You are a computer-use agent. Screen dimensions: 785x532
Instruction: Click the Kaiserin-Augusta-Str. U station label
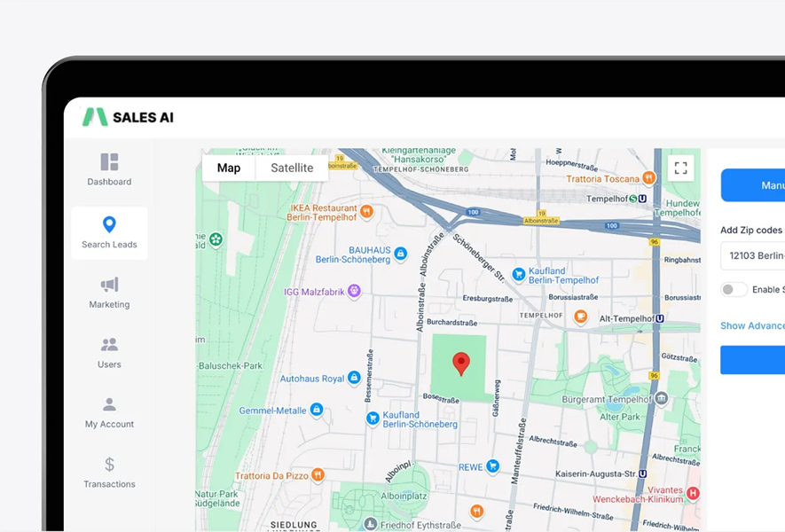(x=601, y=473)
